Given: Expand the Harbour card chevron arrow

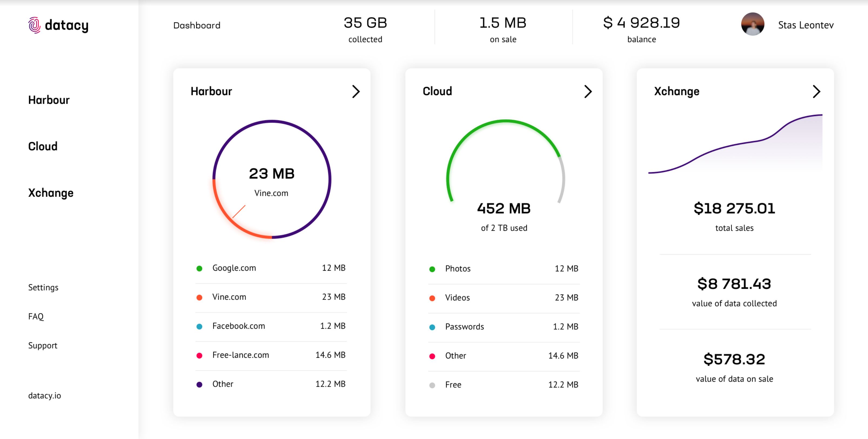Looking at the screenshot, I should pos(356,91).
